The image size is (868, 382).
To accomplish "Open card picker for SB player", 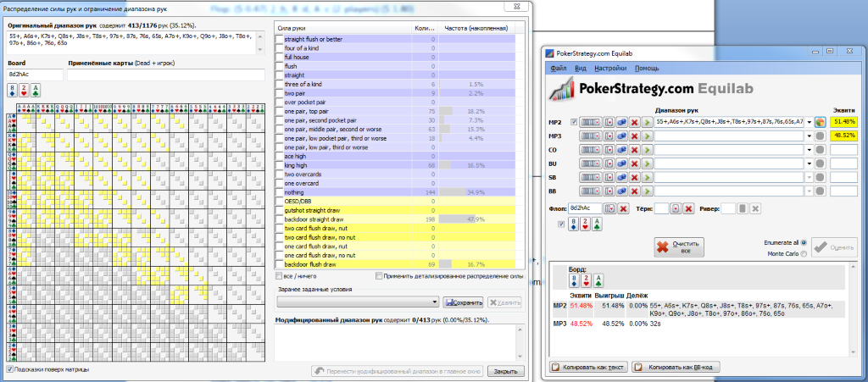I will point(609,177).
